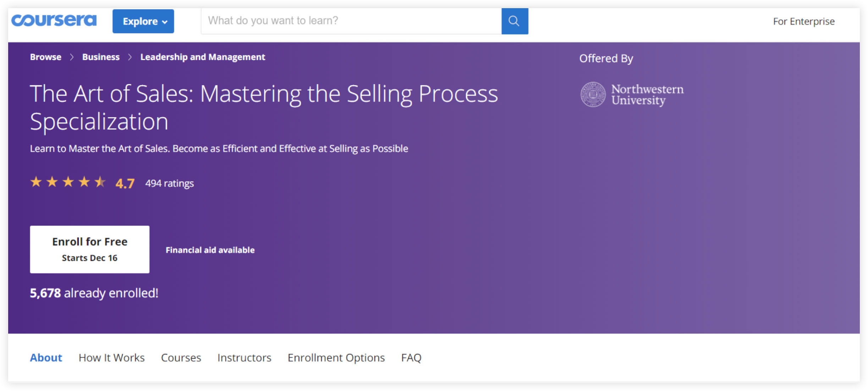Click the first gold rating star

[x=36, y=182]
